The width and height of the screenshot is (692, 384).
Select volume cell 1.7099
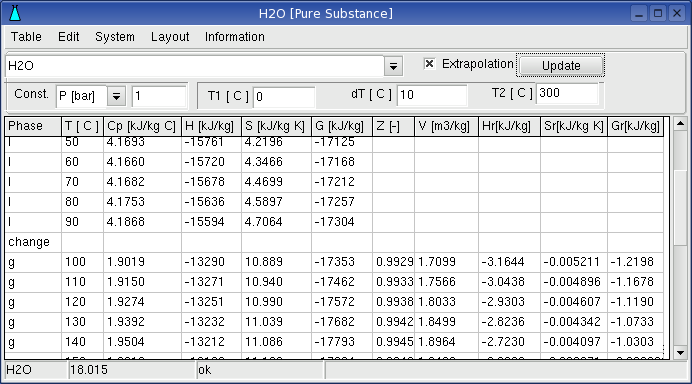point(446,262)
